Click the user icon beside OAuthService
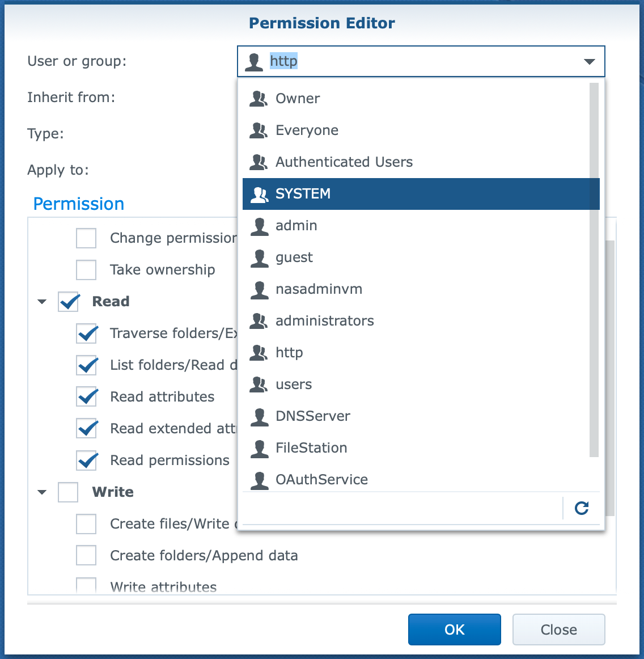The height and width of the screenshot is (659, 644). tap(259, 480)
